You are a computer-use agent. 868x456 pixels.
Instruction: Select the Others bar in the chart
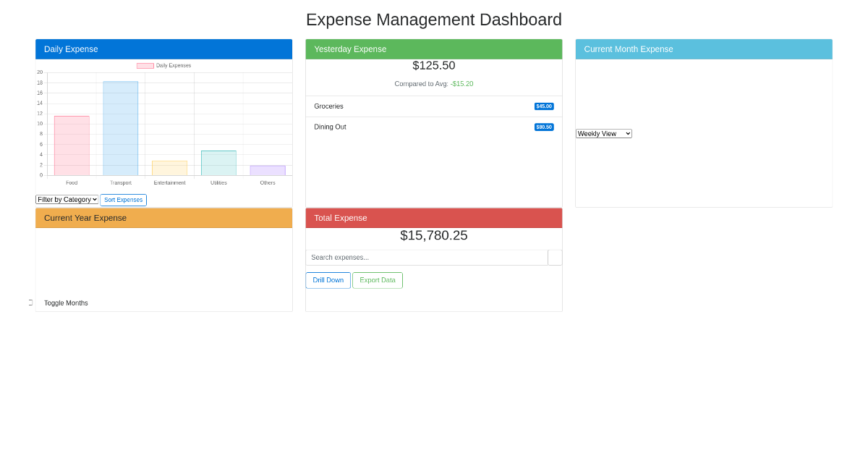(268, 170)
